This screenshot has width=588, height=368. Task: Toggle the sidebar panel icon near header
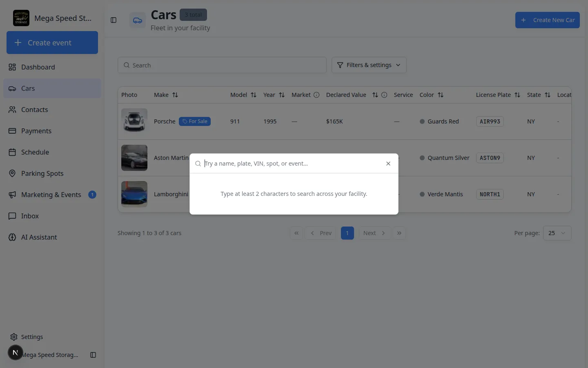point(114,20)
